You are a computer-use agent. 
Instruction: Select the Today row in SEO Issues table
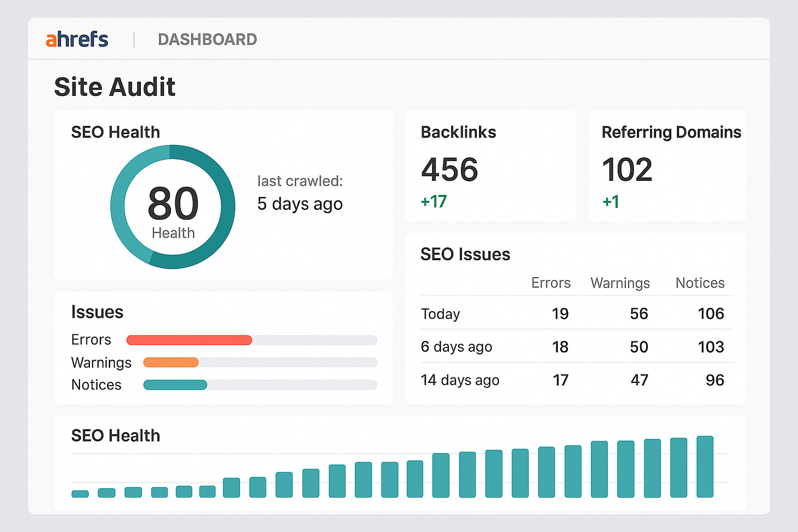[x=440, y=313]
